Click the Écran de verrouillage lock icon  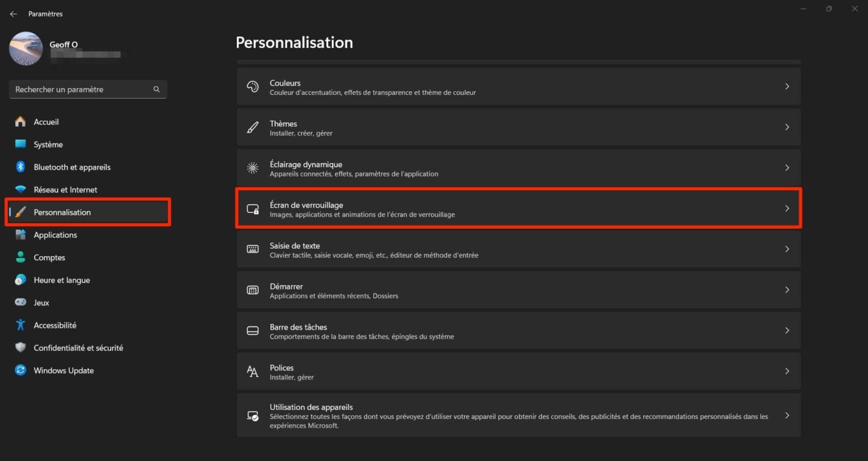point(253,209)
